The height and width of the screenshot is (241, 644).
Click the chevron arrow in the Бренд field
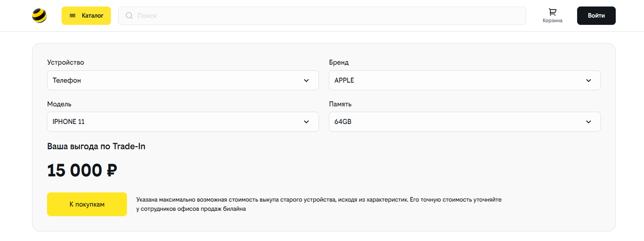click(x=588, y=80)
